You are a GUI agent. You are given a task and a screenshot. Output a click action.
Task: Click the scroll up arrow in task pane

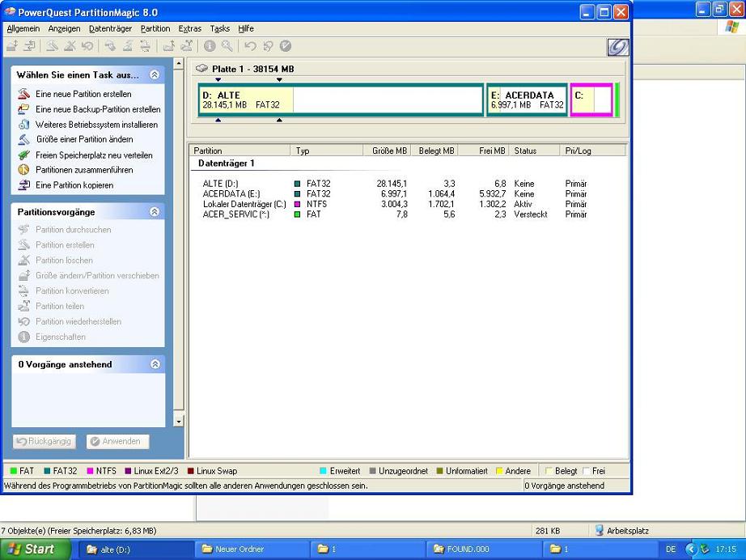tap(179, 63)
